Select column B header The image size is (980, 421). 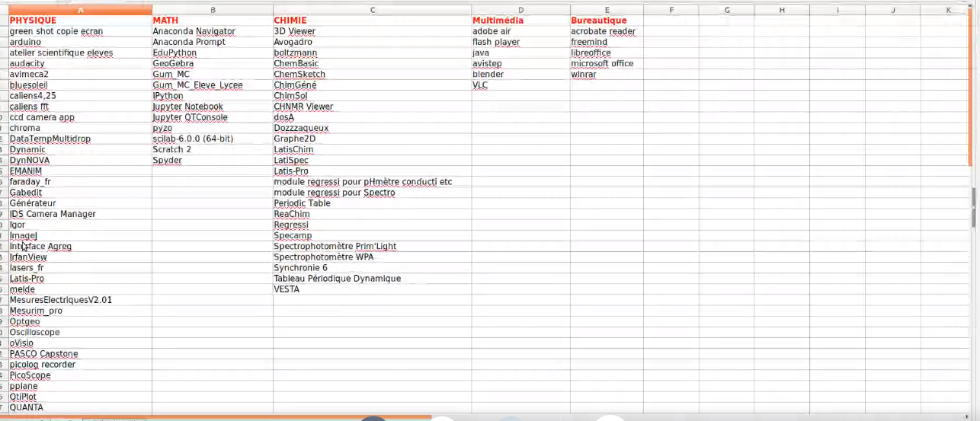click(x=213, y=10)
